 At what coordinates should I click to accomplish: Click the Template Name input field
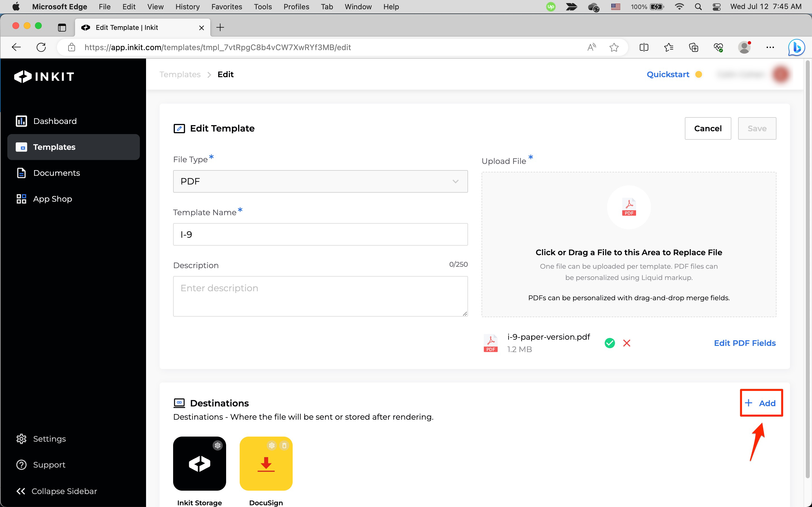(x=320, y=234)
